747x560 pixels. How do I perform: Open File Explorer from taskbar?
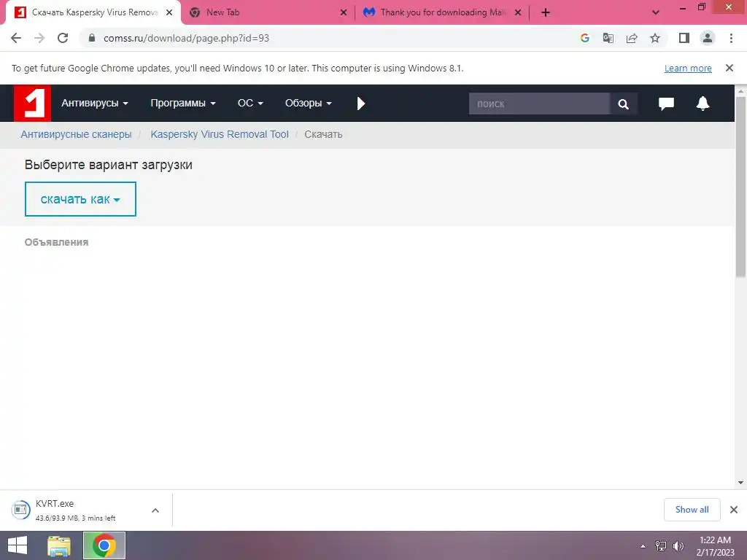(58, 545)
